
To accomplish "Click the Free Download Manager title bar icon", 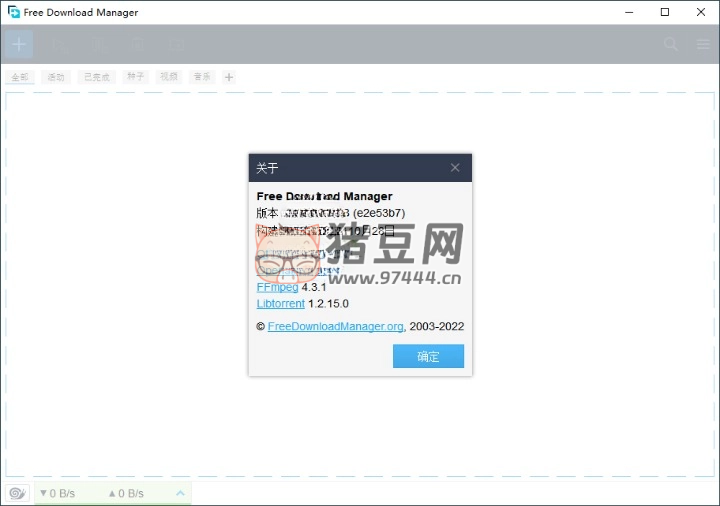I will (x=13, y=12).
